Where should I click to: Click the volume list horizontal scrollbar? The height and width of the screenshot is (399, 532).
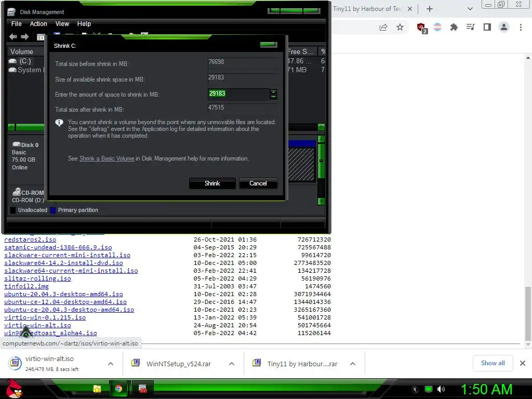point(30,127)
